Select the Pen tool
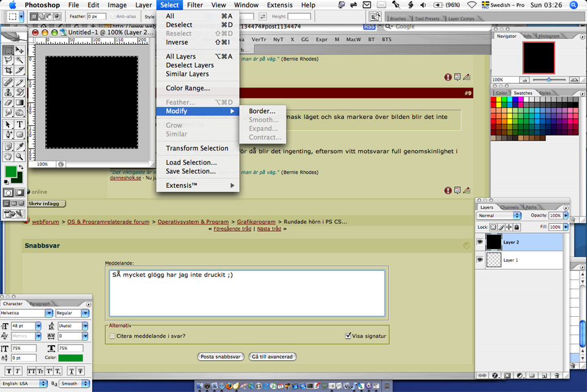Image resolution: width=587 pixels, height=392 pixels. point(8,135)
